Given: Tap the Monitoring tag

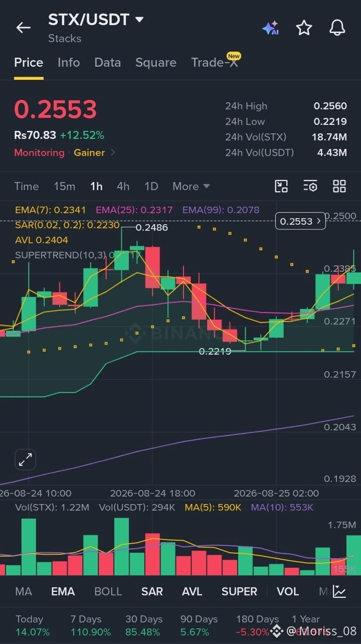Looking at the screenshot, I should coord(39,152).
